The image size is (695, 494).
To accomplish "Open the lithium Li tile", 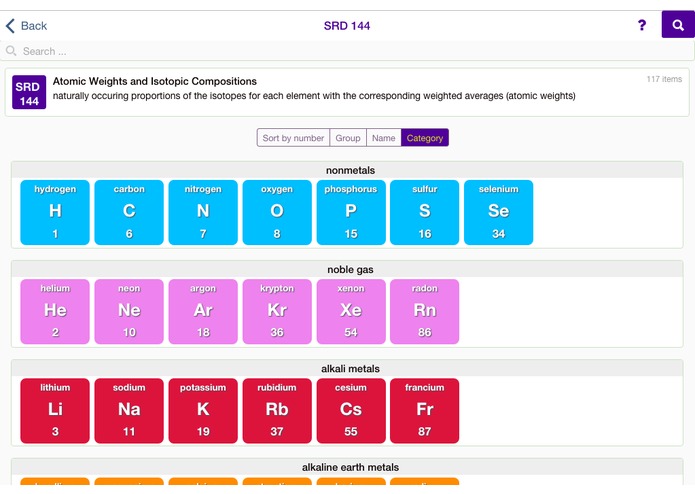I will click(x=55, y=411).
